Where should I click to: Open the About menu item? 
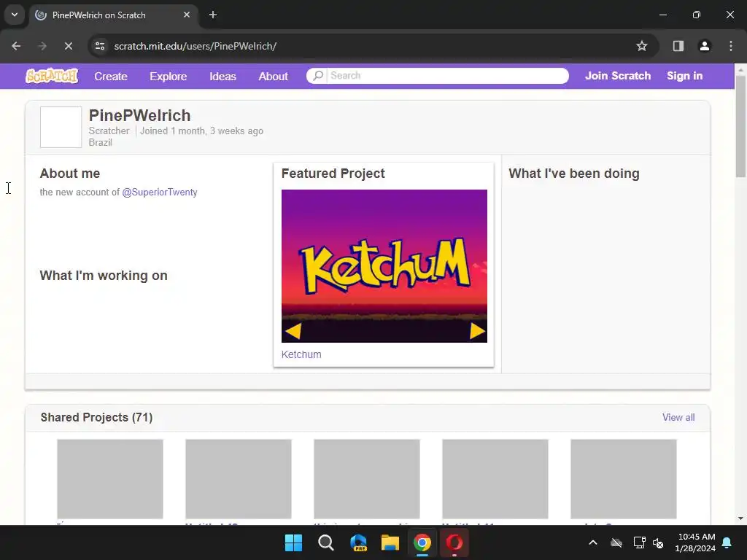click(x=273, y=76)
